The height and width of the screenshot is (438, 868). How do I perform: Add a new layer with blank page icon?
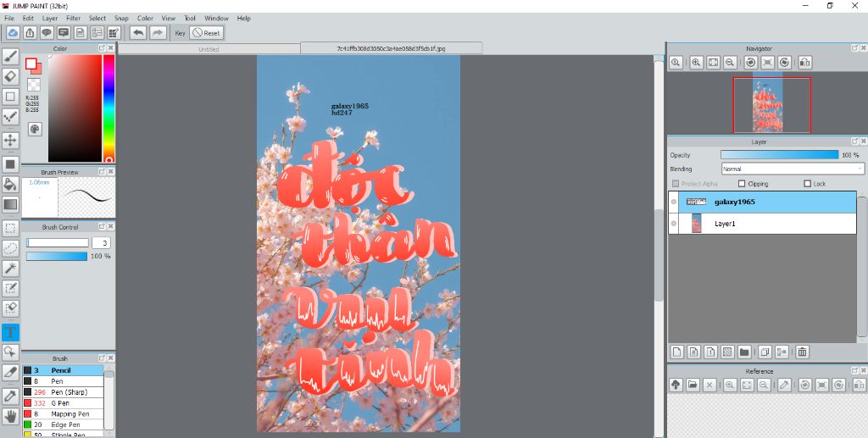click(676, 352)
